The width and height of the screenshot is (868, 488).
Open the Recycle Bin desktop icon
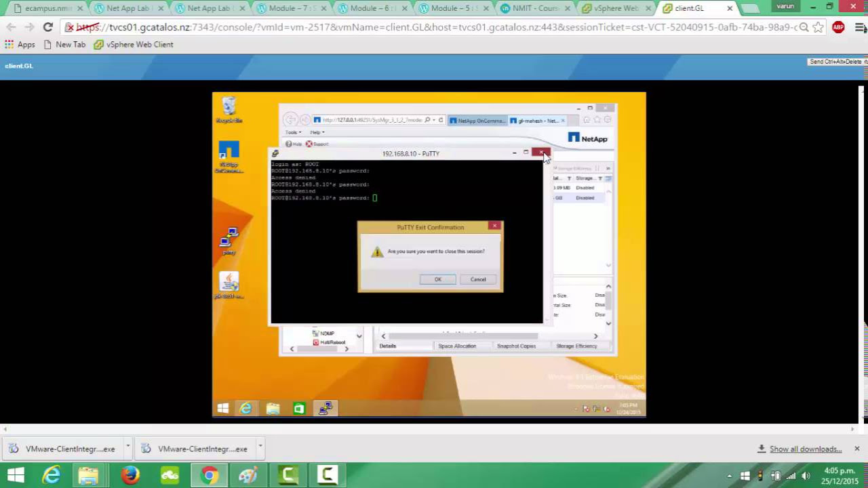229,110
